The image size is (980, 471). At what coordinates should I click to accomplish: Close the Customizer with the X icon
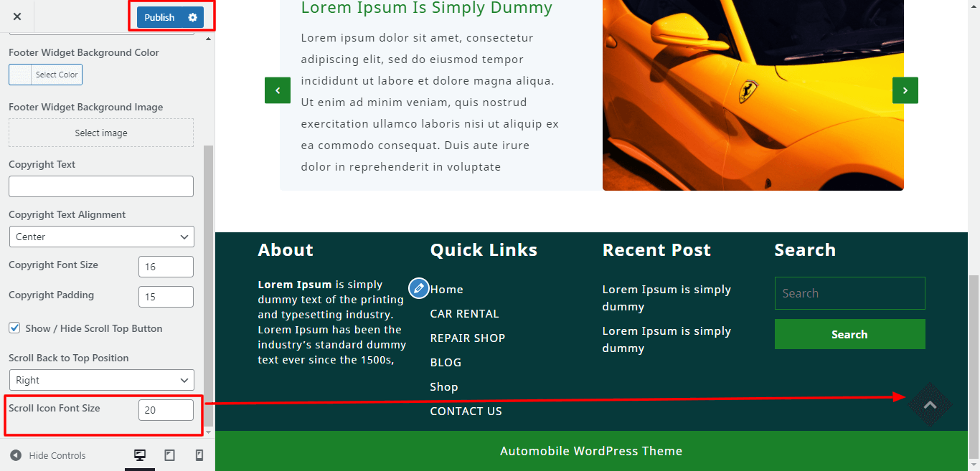[17, 16]
